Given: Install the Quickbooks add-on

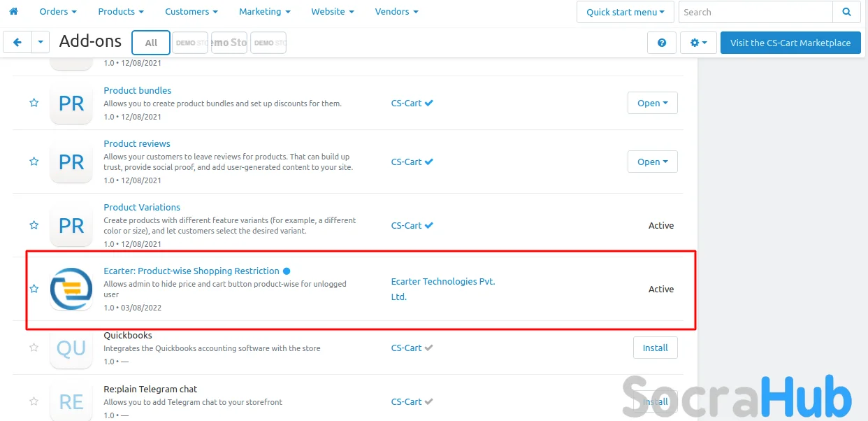Looking at the screenshot, I should tap(655, 348).
